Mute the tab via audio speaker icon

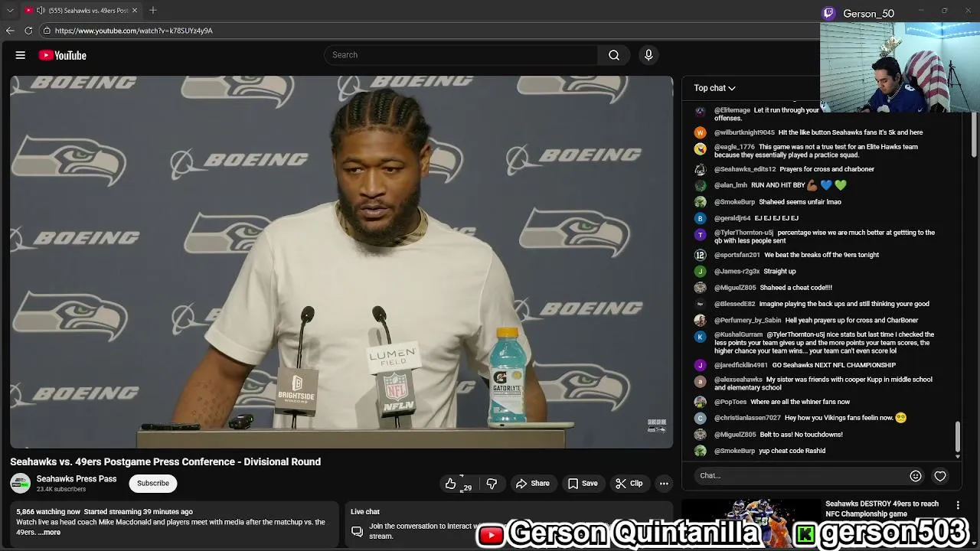41,11
